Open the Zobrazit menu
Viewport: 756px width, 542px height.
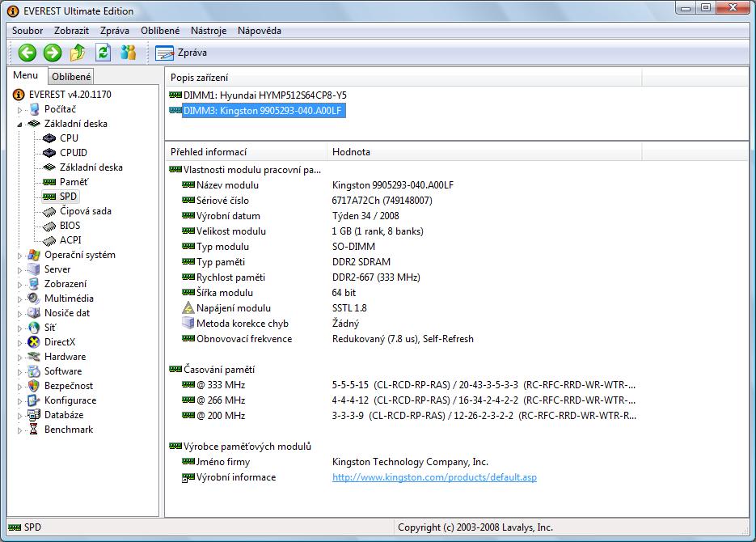71,31
